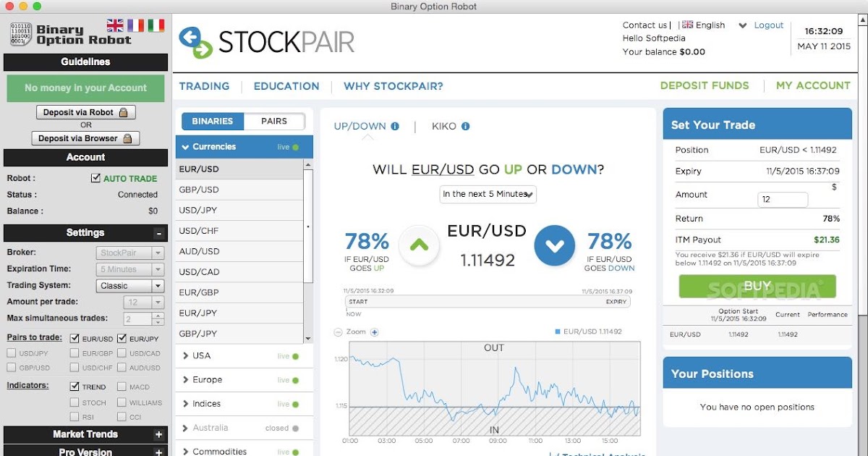The image size is (868, 456).
Task: Open the 'In the next 5 Minutes' dropdown
Action: (x=488, y=194)
